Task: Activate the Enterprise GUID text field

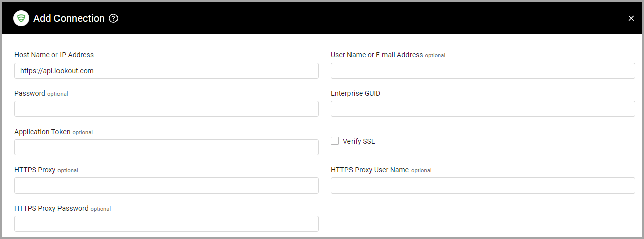Action: pyautogui.click(x=483, y=109)
